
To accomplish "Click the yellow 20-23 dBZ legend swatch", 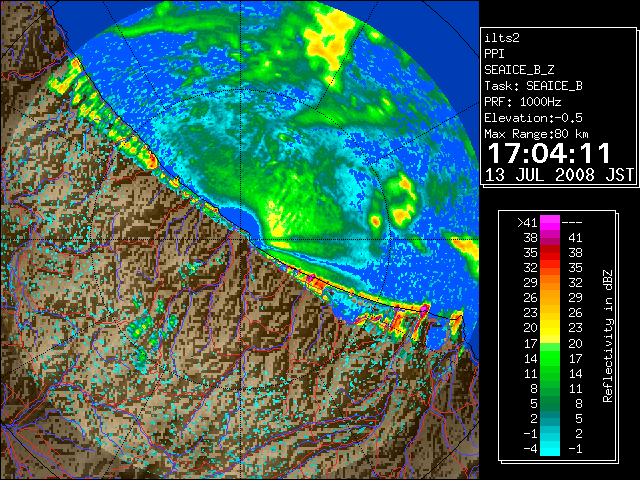I will [x=550, y=328].
